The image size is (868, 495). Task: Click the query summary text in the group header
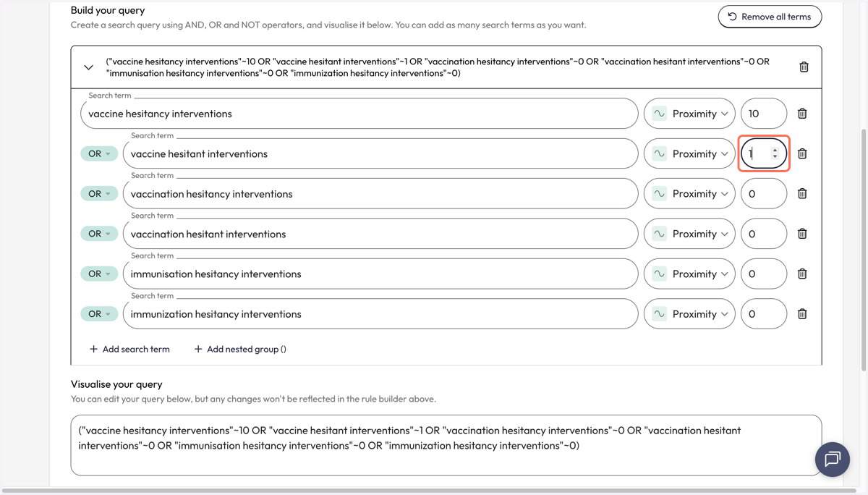[x=438, y=67]
